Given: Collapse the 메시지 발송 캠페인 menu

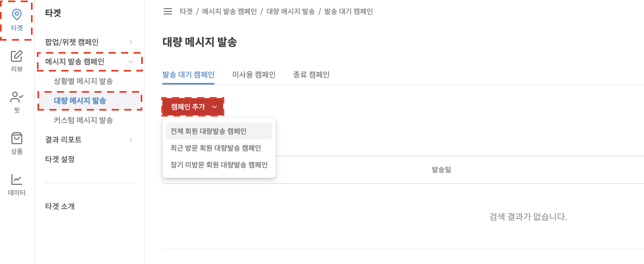Looking at the screenshot, I should pos(131,62).
